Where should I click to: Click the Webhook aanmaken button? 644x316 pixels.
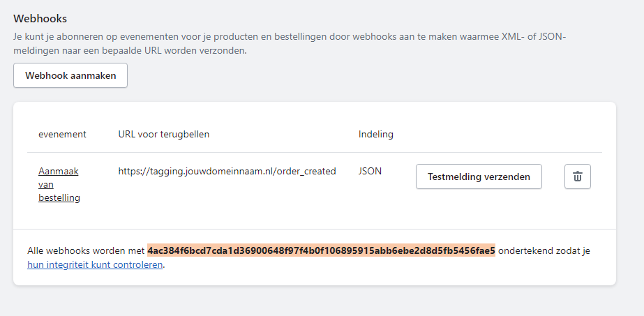tap(70, 75)
